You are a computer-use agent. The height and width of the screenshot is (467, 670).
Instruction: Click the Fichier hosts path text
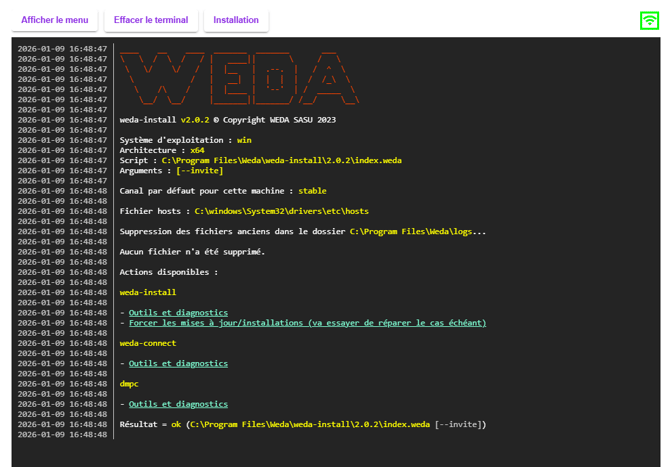pos(281,211)
